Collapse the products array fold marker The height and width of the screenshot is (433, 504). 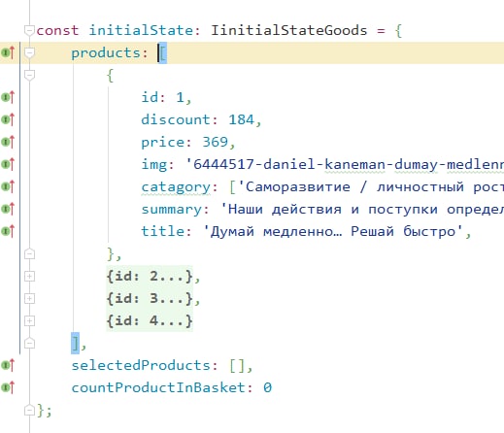pos(29,52)
